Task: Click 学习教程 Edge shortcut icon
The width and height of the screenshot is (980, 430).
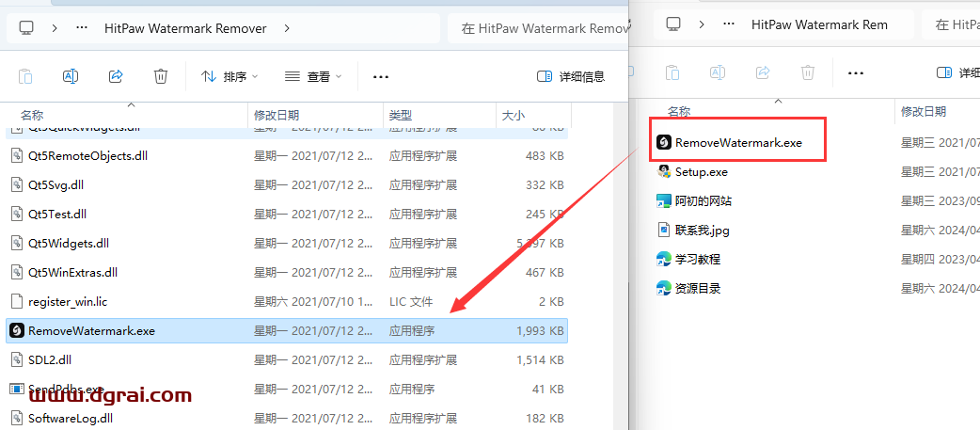Action: coord(664,259)
